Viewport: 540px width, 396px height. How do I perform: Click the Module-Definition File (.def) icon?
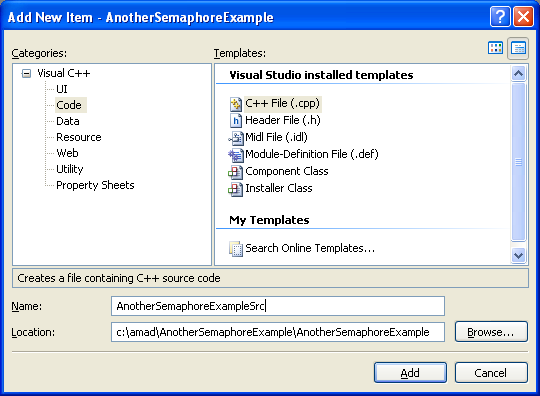(236, 155)
